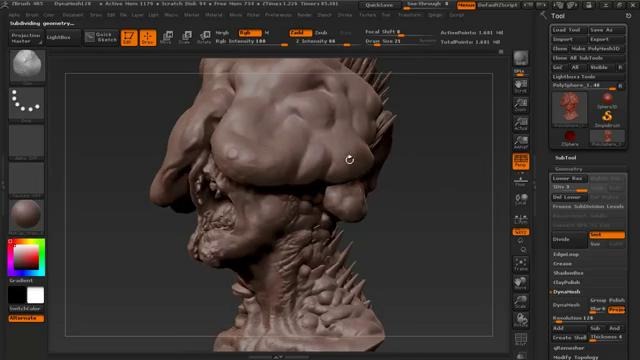
Task: Expand the ClayPolish section
Action: coord(567,282)
